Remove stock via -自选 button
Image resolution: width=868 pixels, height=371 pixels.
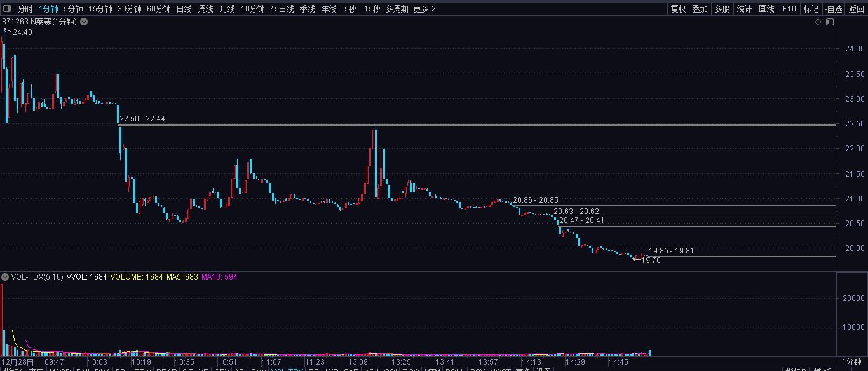(833, 9)
